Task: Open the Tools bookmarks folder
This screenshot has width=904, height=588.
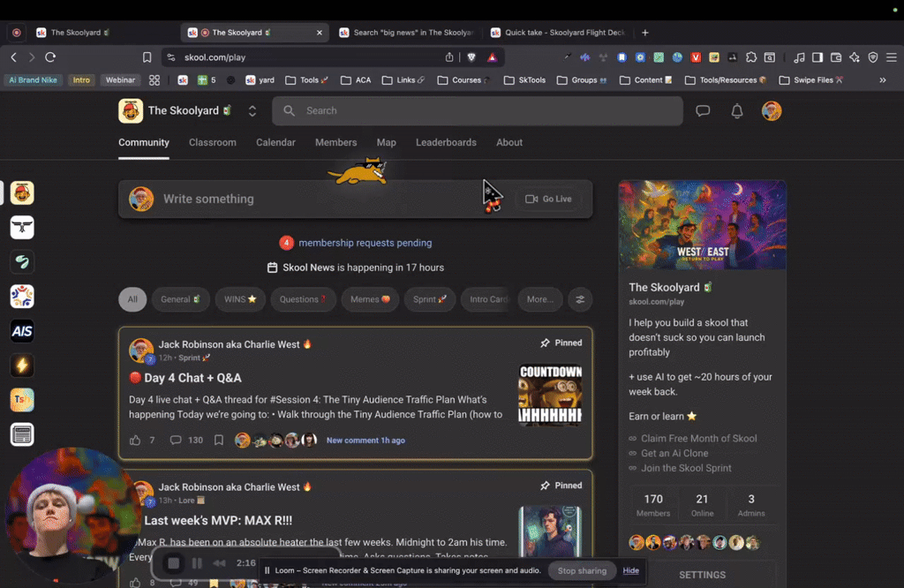Action: click(306, 80)
